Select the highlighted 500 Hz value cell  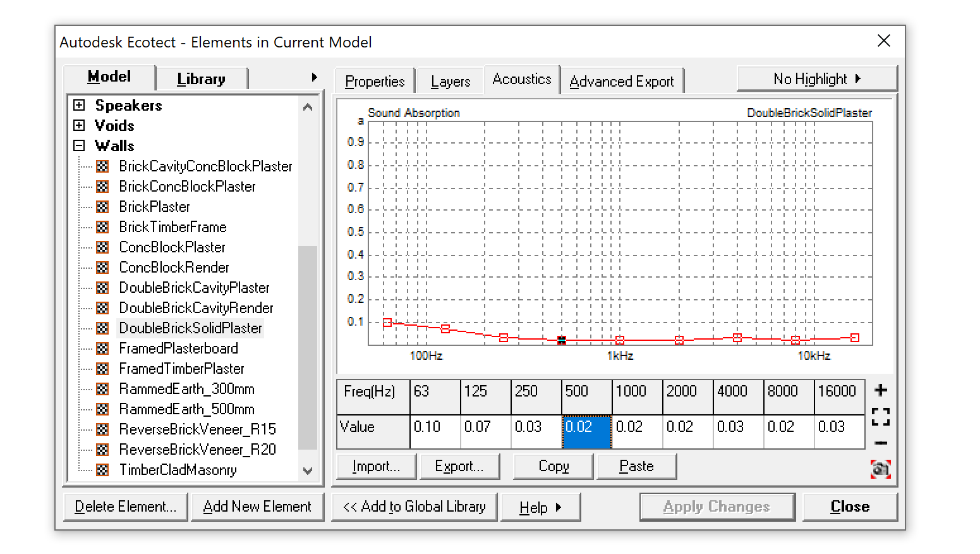587,431
